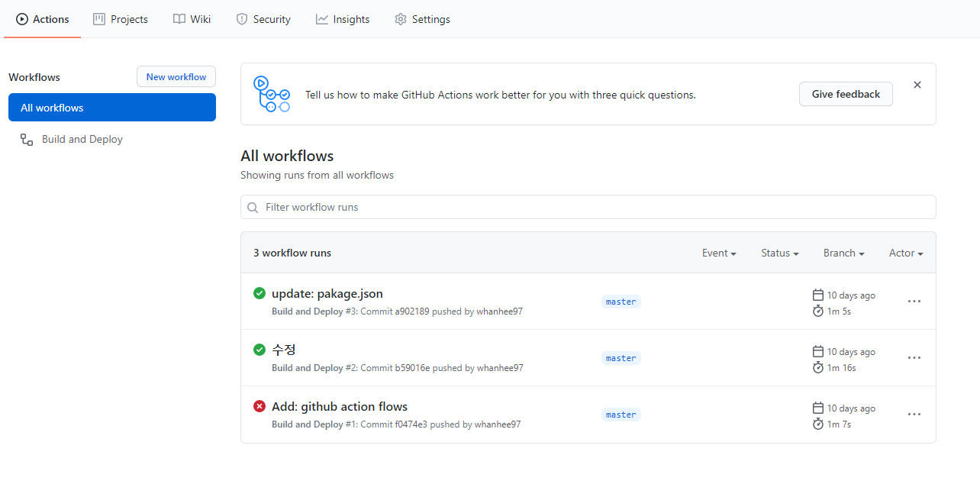980x497 pixels.
Task: Open the Actions tab
Action: pos(43,19)
